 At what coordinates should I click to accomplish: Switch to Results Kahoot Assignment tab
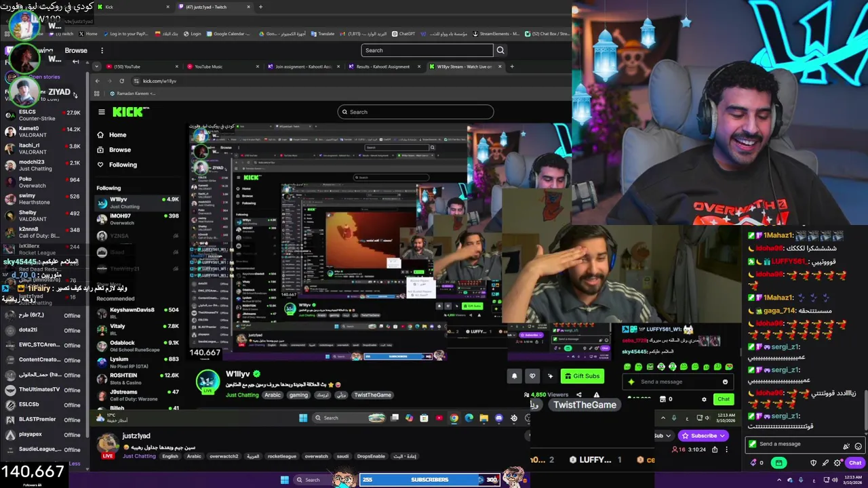click(x=384, y=66)
